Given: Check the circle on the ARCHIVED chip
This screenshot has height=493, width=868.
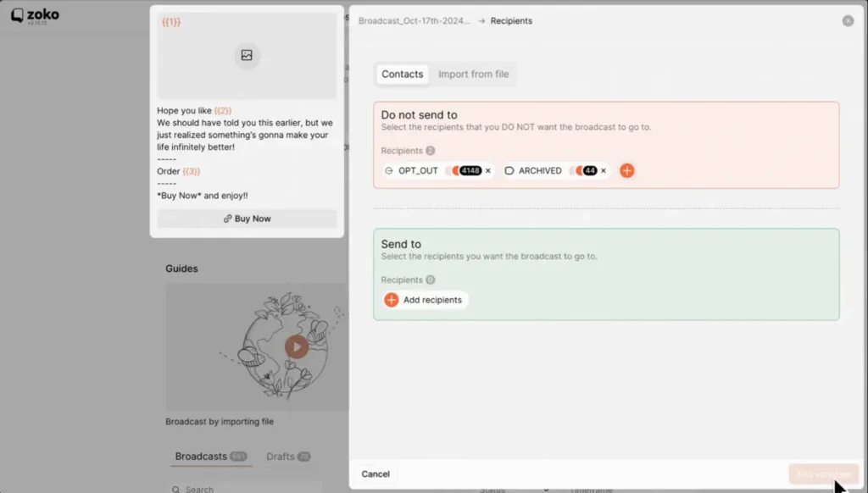Looking at the screenshot, I should click(x=509, y=170).
